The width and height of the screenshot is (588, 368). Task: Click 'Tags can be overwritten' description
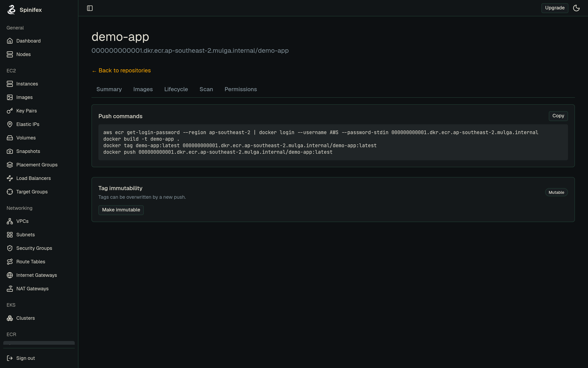(142, 197)
